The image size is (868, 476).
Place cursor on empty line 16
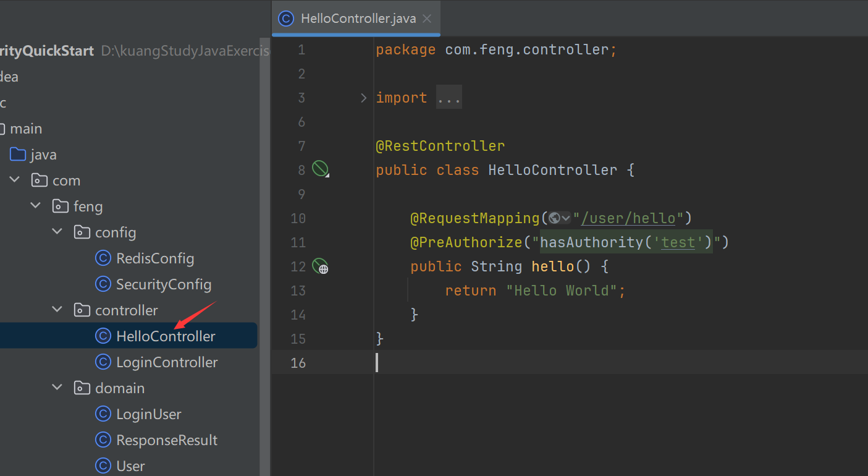coord(620,363)
